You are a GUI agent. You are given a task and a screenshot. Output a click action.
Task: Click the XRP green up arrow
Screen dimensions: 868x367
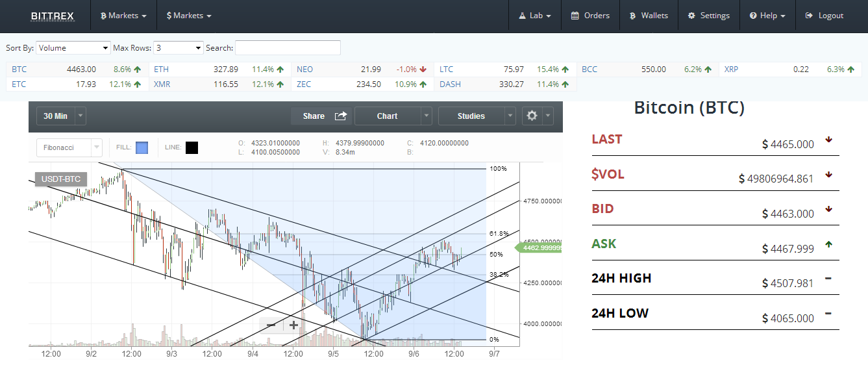tap(850, 70)
